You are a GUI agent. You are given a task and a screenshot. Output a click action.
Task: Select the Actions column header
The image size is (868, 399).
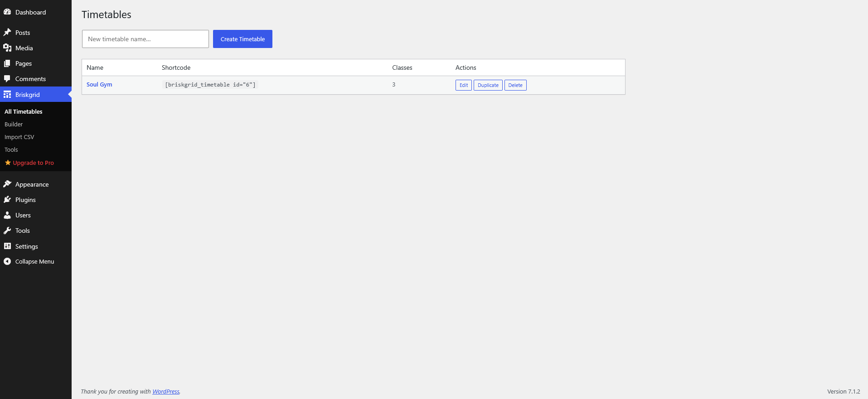466,67
